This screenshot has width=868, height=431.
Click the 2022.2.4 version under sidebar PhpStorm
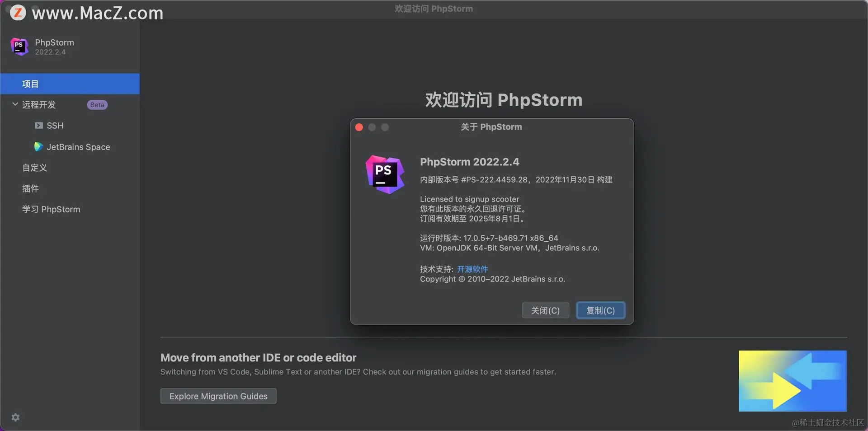tap(50, 52)
